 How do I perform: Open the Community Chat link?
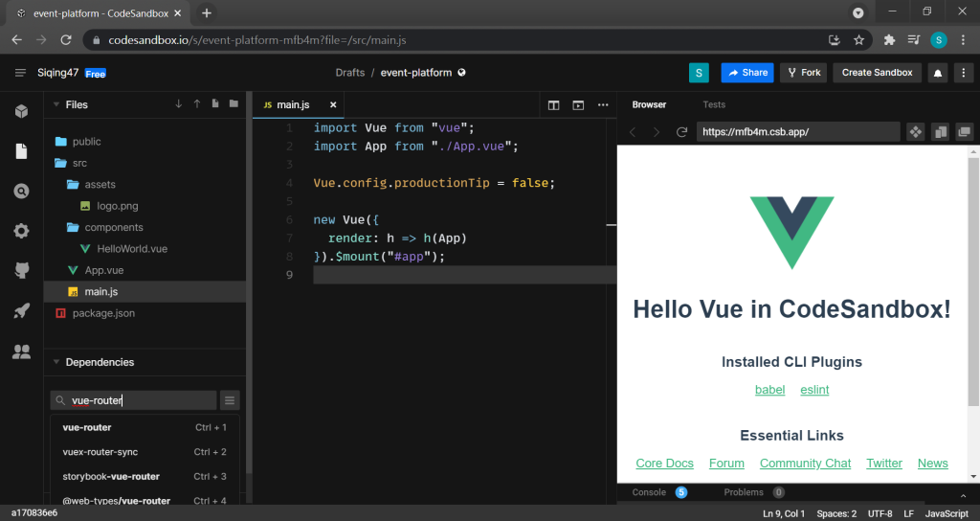805,464
